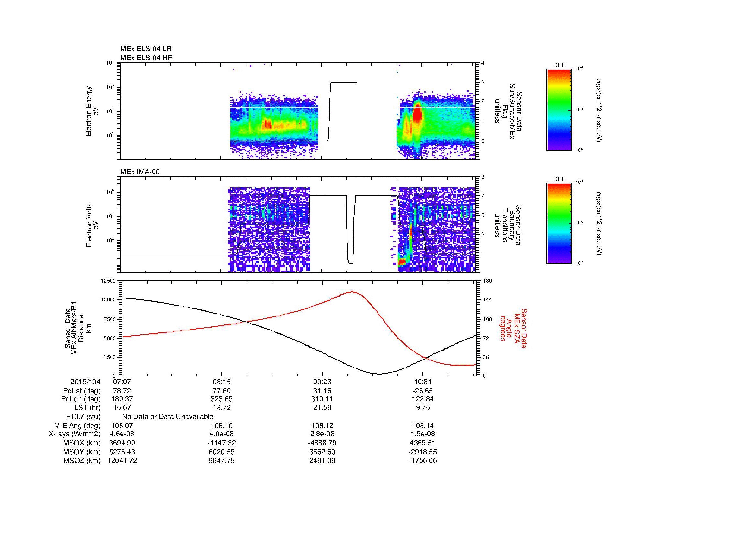Click X-rays value 4.0e-08
756x534 pixels.
point(222,434)
